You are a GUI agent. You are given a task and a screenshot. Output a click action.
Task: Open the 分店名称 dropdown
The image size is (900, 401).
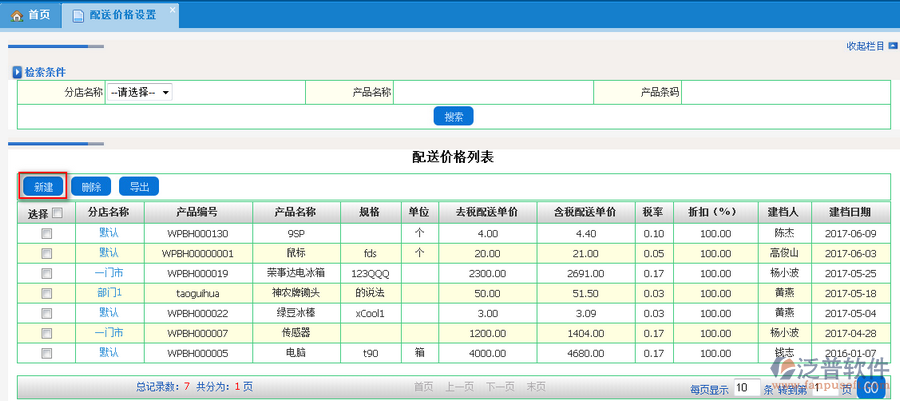tap(140, 92)
